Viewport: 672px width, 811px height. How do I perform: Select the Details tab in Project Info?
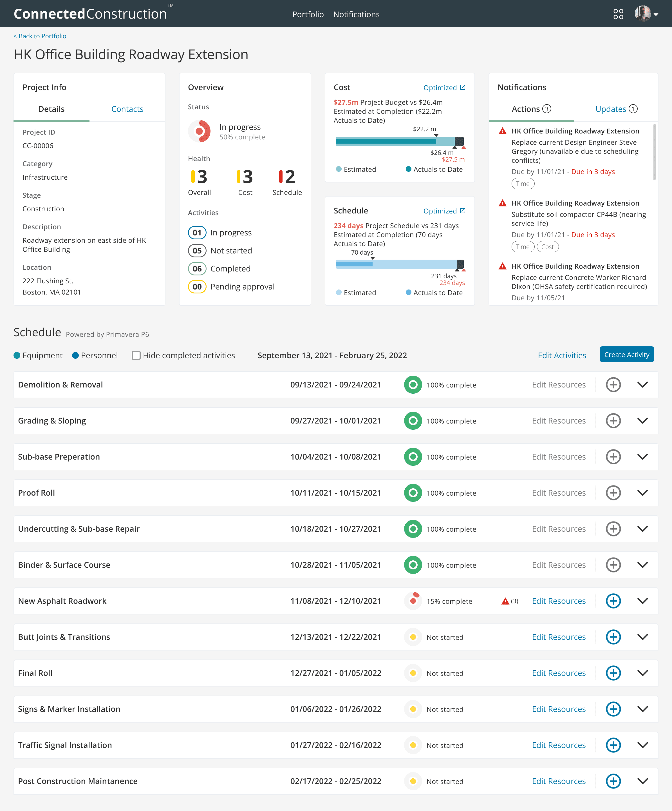coord(51,109)
